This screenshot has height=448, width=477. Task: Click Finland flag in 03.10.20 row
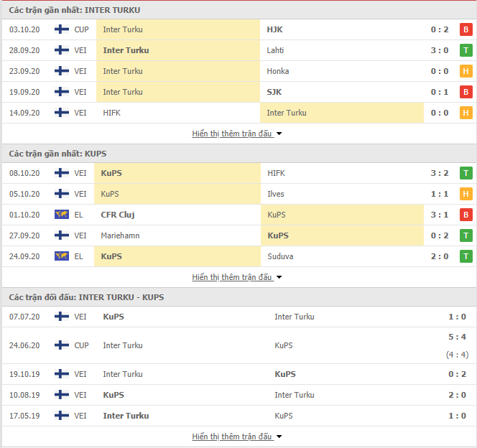[62, 29]
